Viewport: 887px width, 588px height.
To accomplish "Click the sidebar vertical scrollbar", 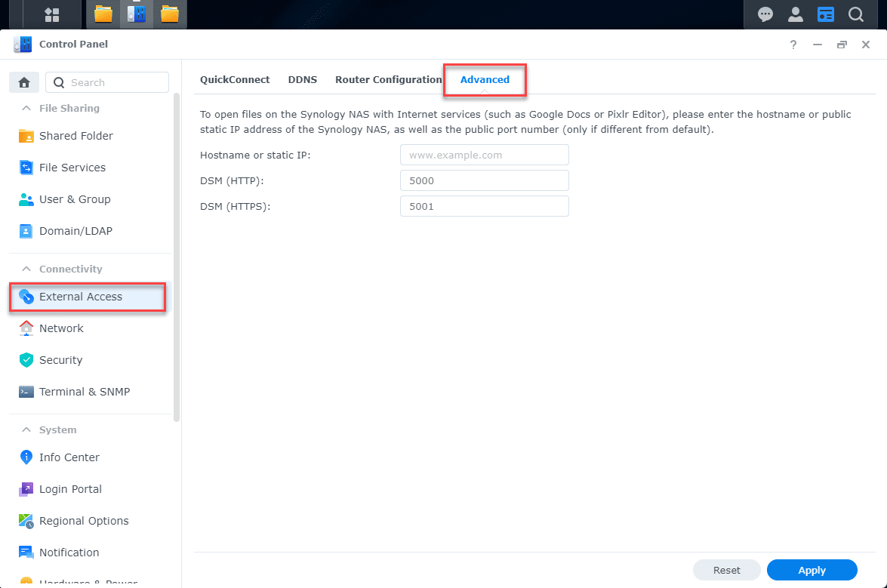I will coord(177,257).
